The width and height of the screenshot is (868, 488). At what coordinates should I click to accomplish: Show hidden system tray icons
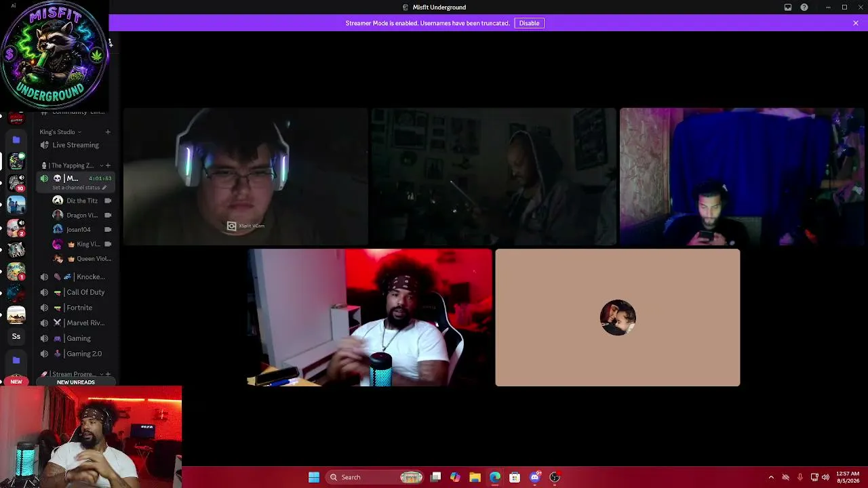point(771,477)
